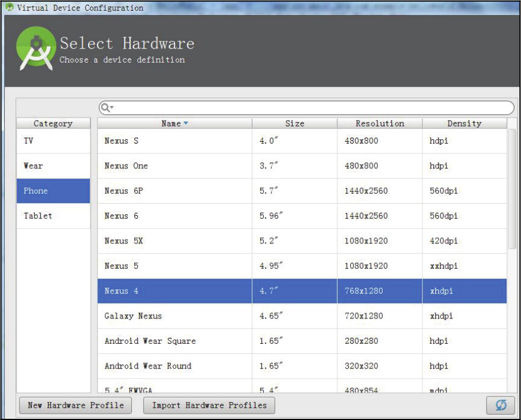The width and height of the screenshot is (521, 420).
Task: Click New Hardware Profile button
Action: click(x=76, y=405)
